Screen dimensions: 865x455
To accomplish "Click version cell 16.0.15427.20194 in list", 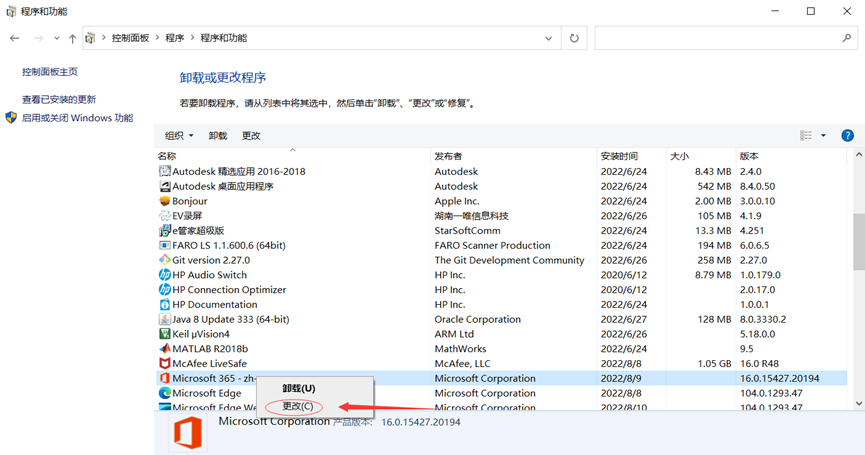I will pos(779,378).
